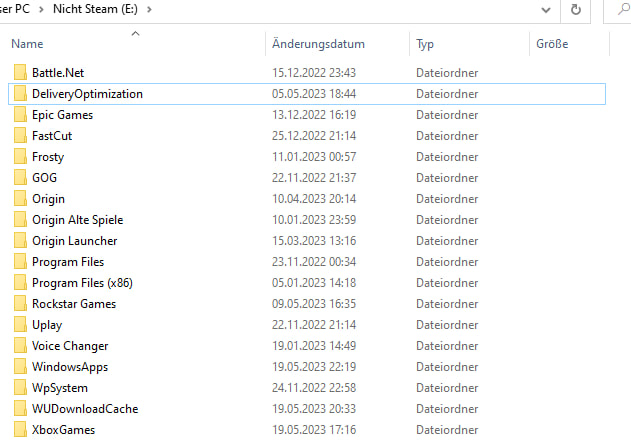Click the WpSystem folder icon
The image size is (631, 440).
click(20, 388)
